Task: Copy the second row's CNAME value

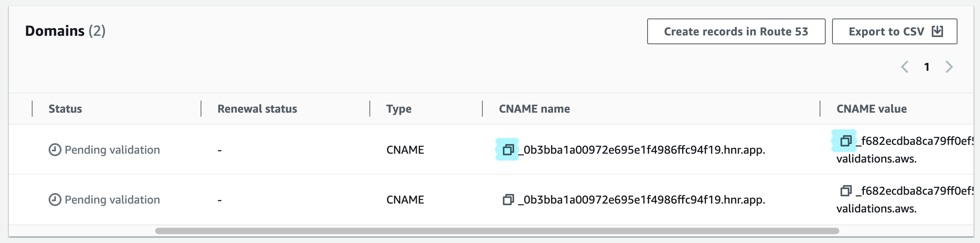Action: tap(845, 191)
